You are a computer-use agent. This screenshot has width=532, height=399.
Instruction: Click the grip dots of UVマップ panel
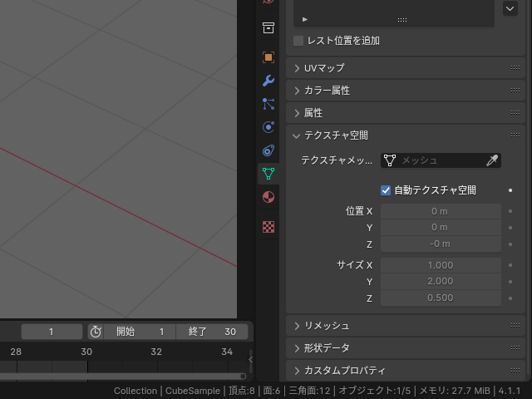(x=515, y=68)
